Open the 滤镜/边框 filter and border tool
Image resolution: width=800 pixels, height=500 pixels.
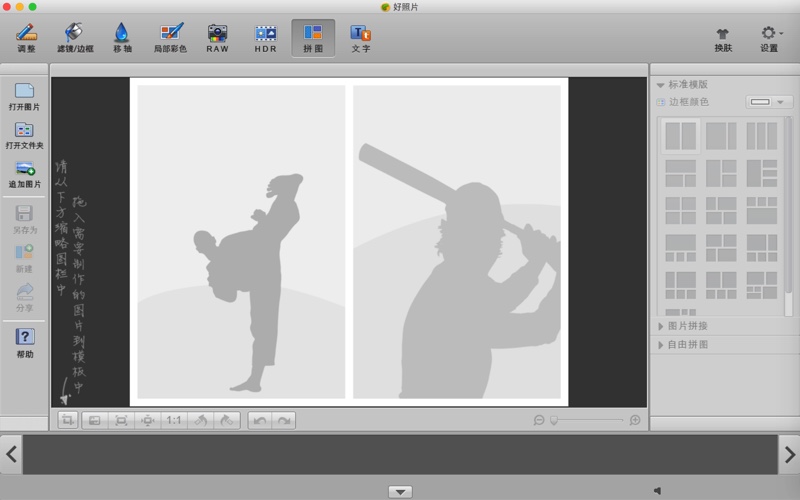[75, 38]
